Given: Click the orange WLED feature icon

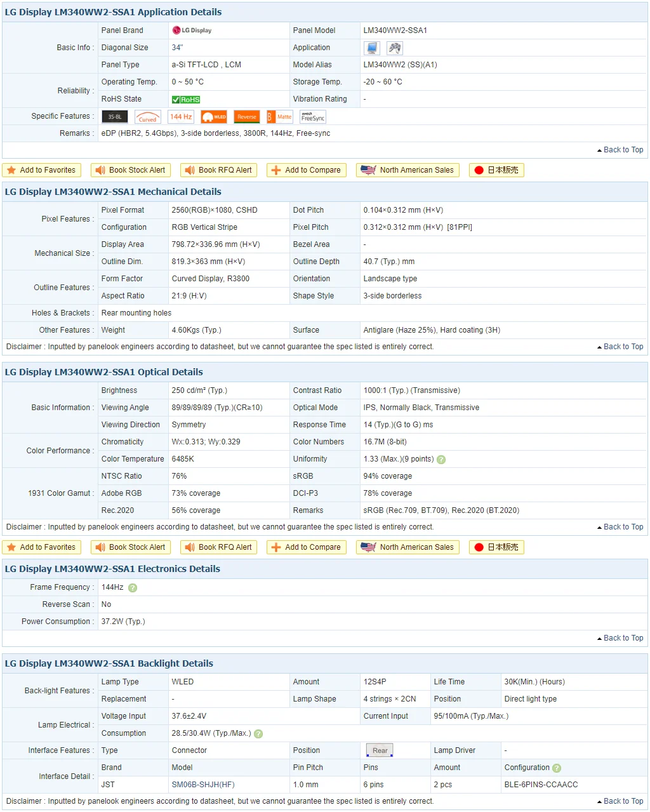Looking at the screenshot, I should pyautogui.click(x=214, y=116).
